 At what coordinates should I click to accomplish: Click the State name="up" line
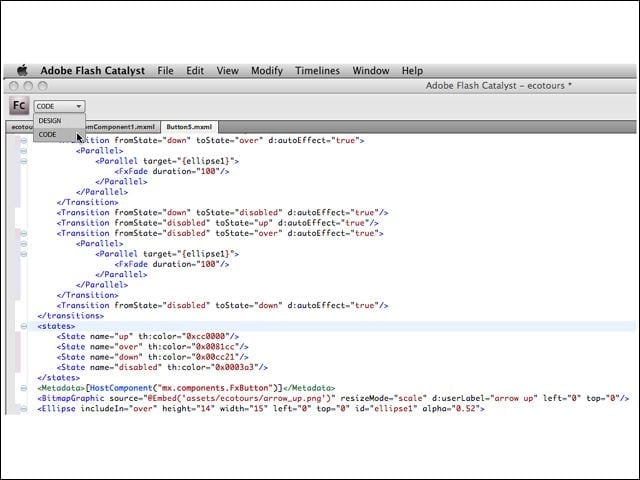point(148,336)
